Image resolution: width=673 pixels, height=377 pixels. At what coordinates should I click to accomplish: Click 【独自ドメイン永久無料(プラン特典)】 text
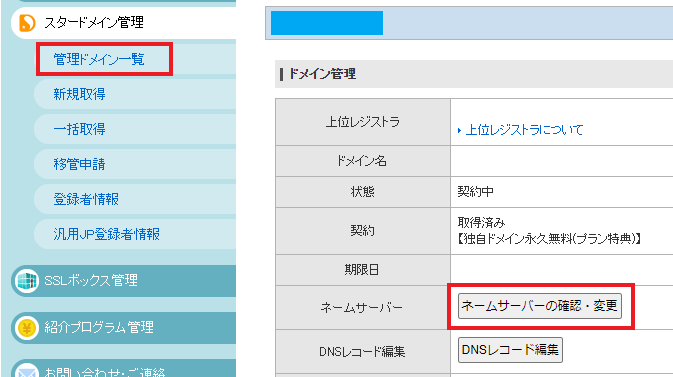click(549, 238)
